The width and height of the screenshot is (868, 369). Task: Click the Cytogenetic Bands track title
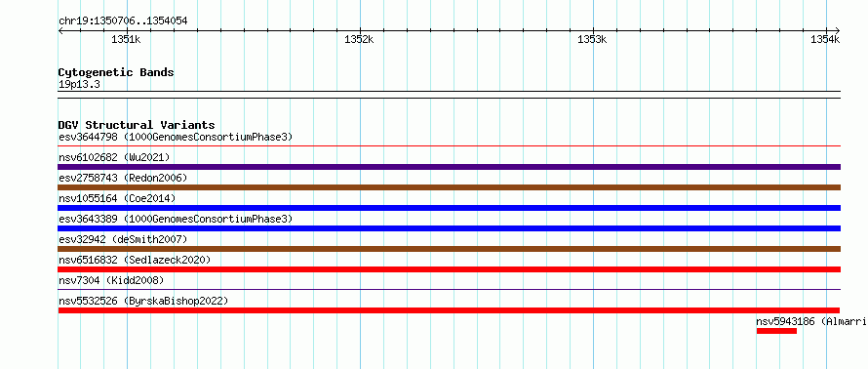click(116, 72)
